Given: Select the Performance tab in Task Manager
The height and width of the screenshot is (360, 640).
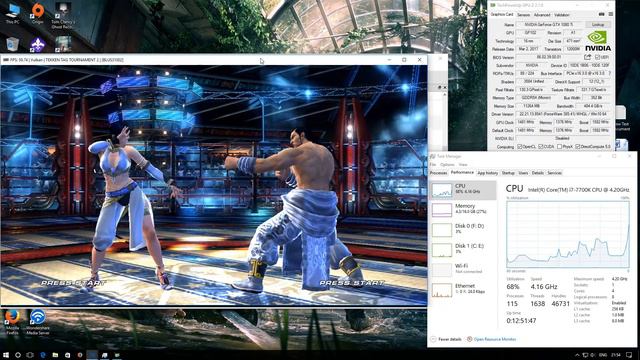Looking at the screenshot, I should point(462,173).
